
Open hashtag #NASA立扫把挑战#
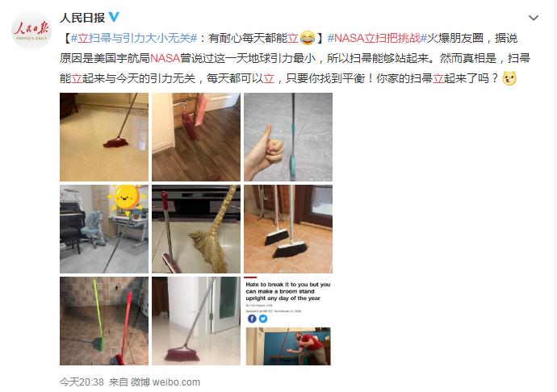tap(377, 38)
